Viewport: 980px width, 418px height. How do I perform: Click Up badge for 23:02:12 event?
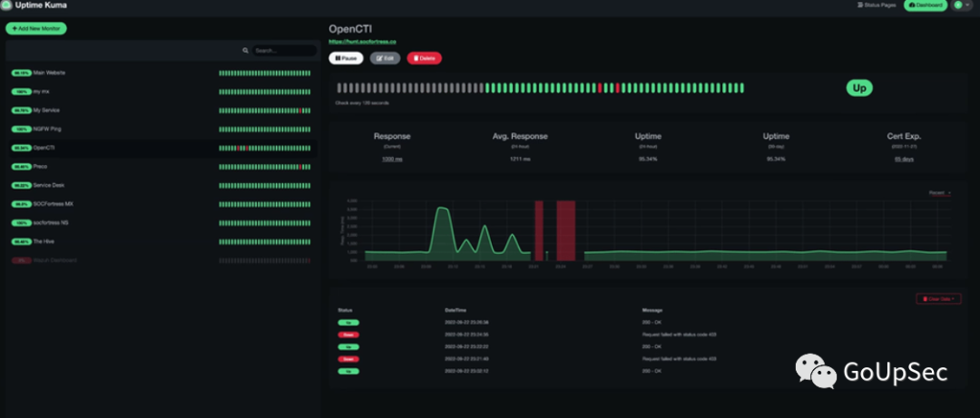(x=348, y=371)
